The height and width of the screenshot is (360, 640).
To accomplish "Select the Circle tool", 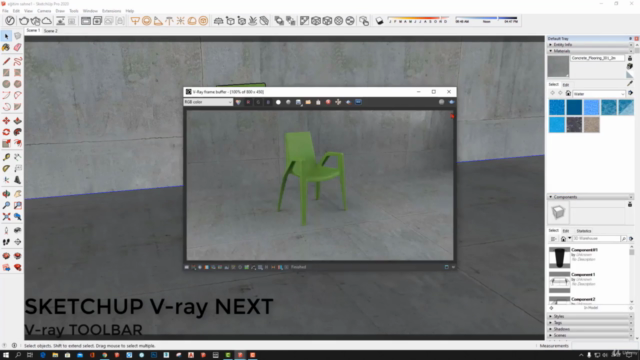I will pos(6,84).
